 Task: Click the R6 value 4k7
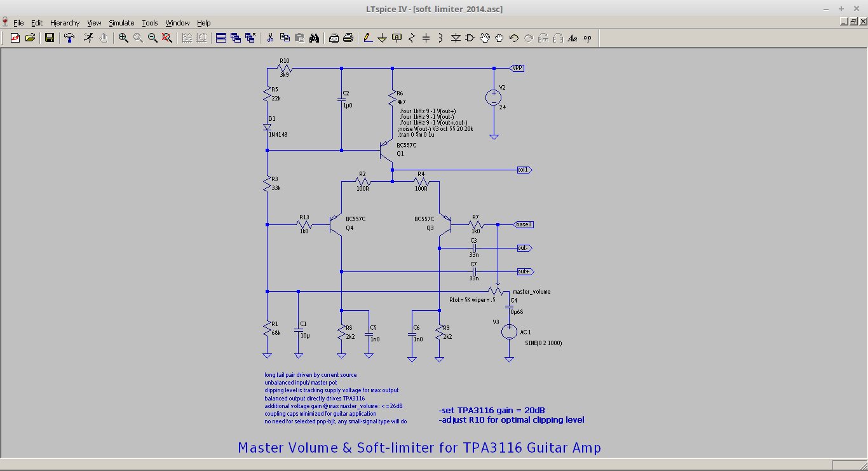pos(402,101)
